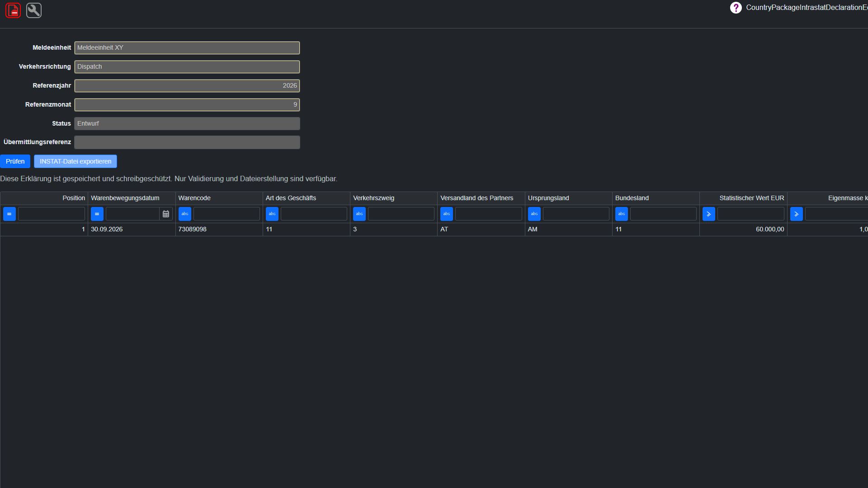Focus the Verkehrszweig filter input

pyautogui.click(x=401, y=214)
